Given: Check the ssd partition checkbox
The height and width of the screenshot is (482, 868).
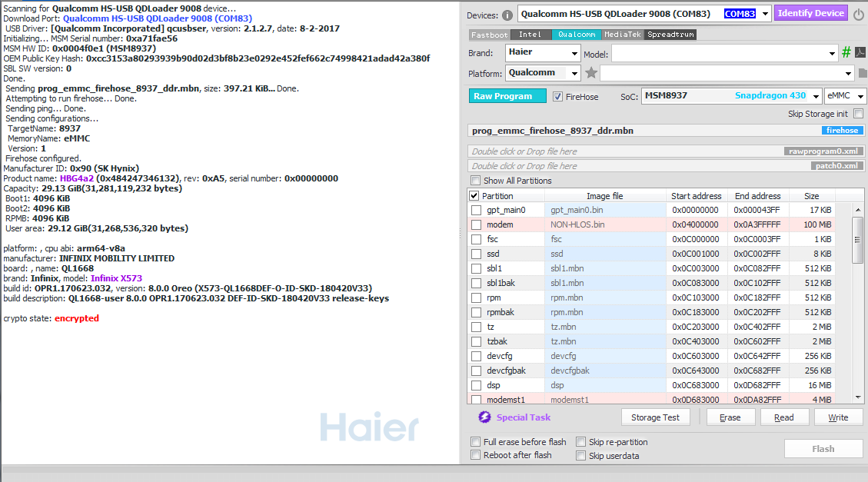Looking at the screenshot, I should coord(476,254).
